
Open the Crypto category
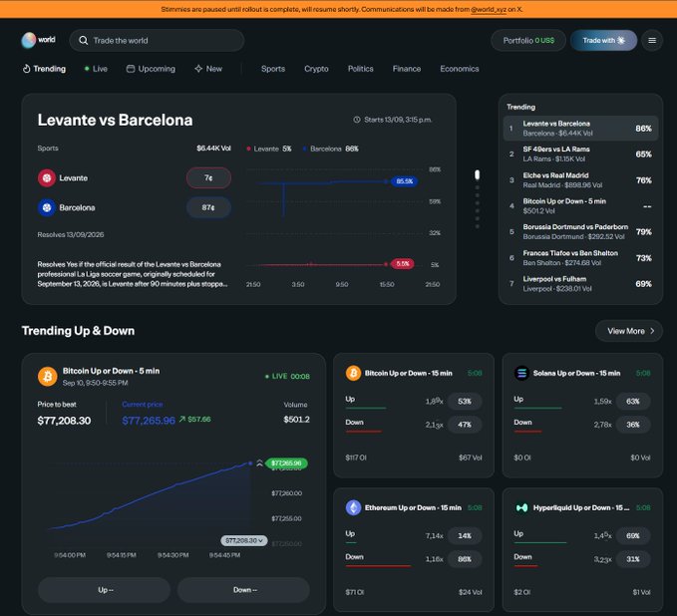[316, 69]
